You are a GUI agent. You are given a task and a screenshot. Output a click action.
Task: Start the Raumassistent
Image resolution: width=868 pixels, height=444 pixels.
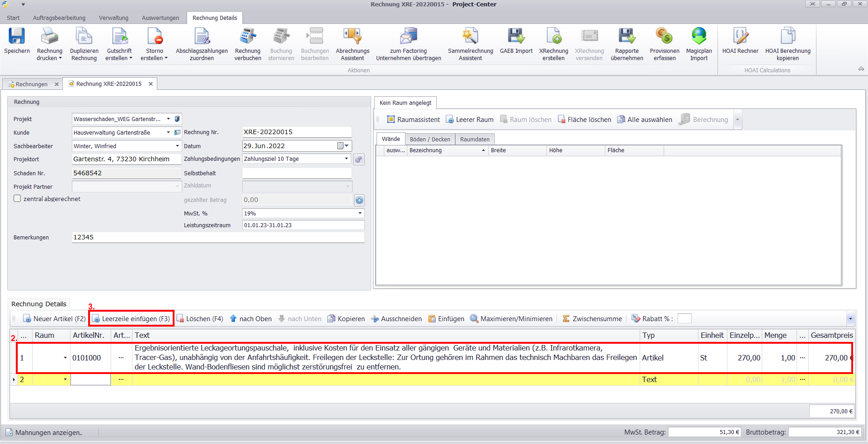pos(413,120)
